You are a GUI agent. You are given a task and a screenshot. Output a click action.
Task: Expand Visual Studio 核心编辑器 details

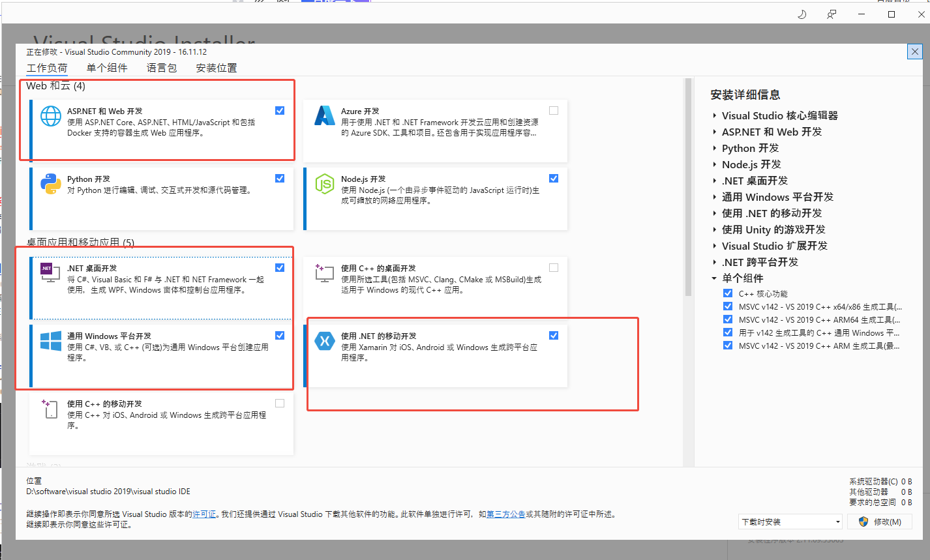click(x=715, y=115)
